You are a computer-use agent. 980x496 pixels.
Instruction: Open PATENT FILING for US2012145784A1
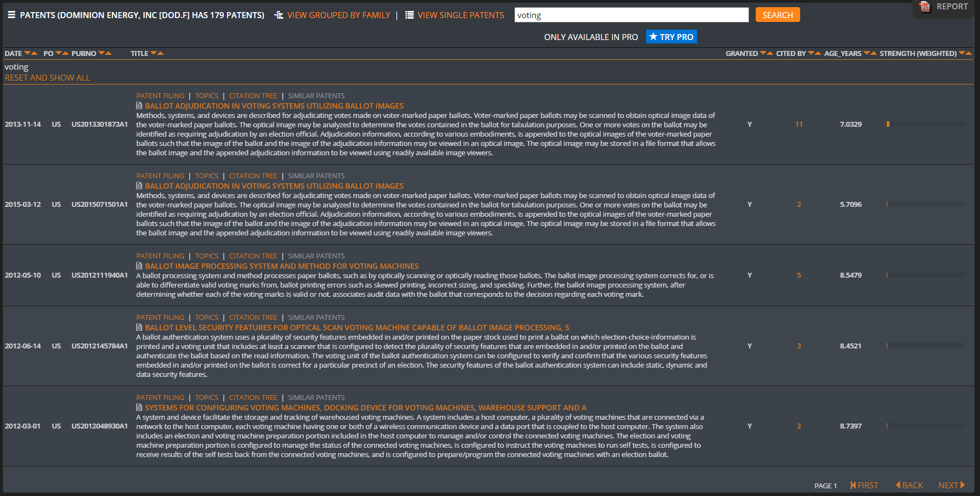[x=160, y=317]
